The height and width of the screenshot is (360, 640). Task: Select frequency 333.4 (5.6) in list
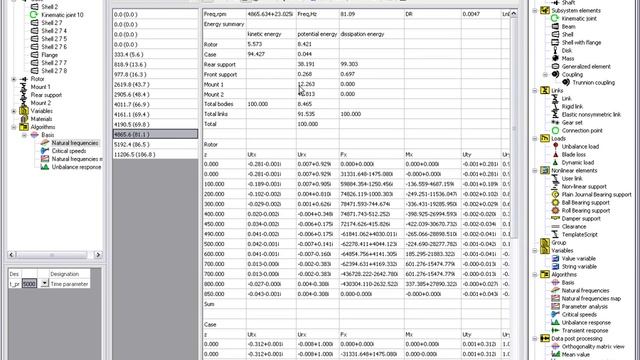[155, 54]
